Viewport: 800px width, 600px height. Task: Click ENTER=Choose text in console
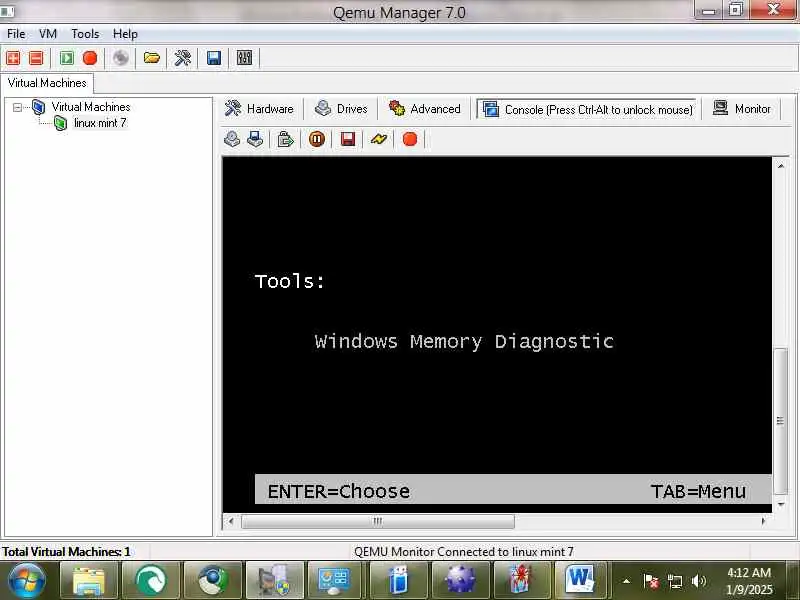click(338, 491)
